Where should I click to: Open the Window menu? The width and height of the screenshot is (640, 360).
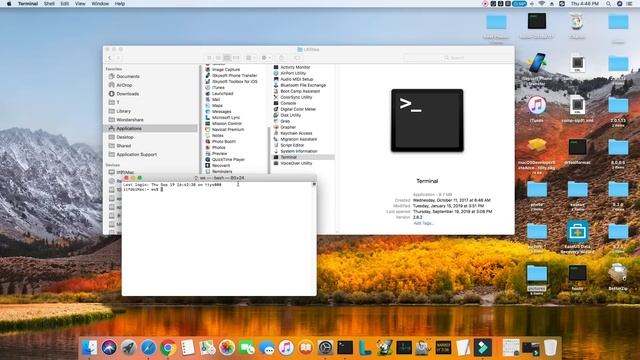100,4
